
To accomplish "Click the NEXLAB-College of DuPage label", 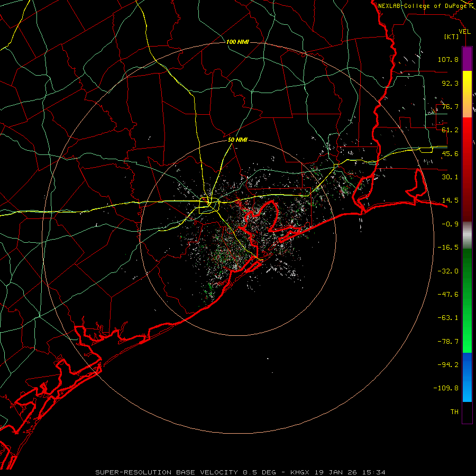I will pos(423,6).
